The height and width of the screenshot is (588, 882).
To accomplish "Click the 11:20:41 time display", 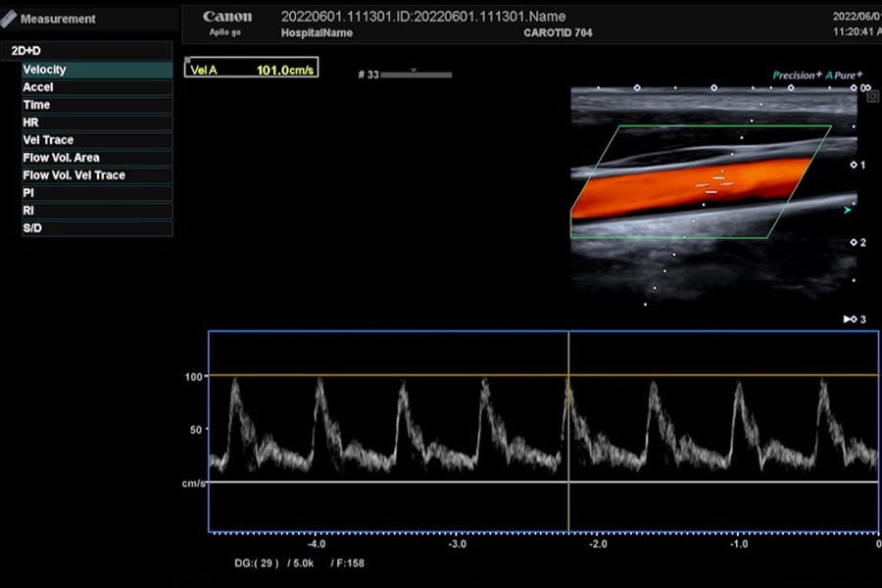I will tap(857, 32).
